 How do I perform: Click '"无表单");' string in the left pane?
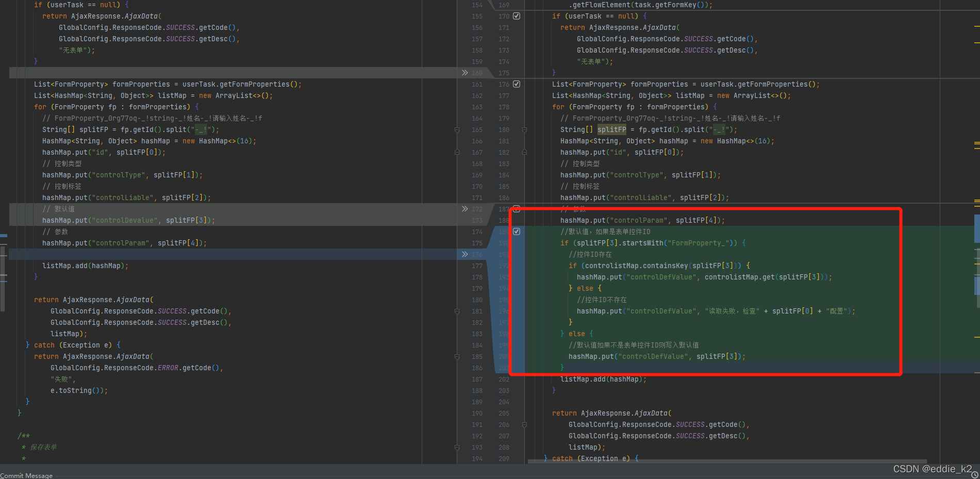click(x=76, y=50)
